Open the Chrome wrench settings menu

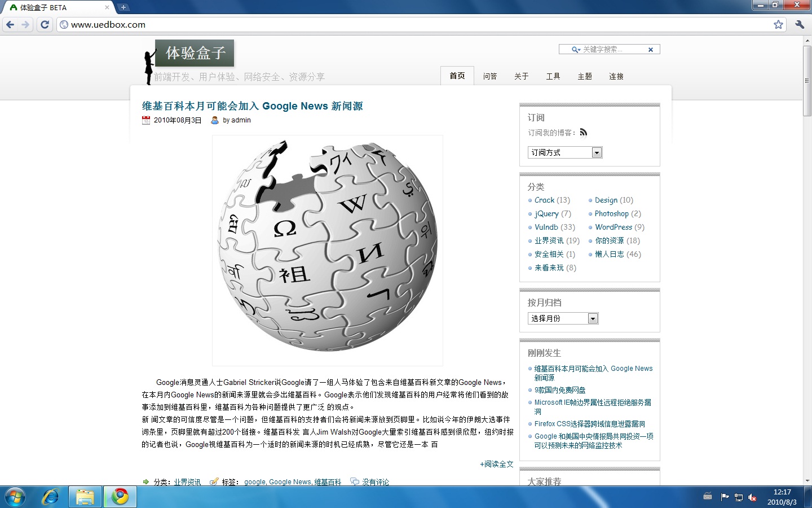pos(800,24)
